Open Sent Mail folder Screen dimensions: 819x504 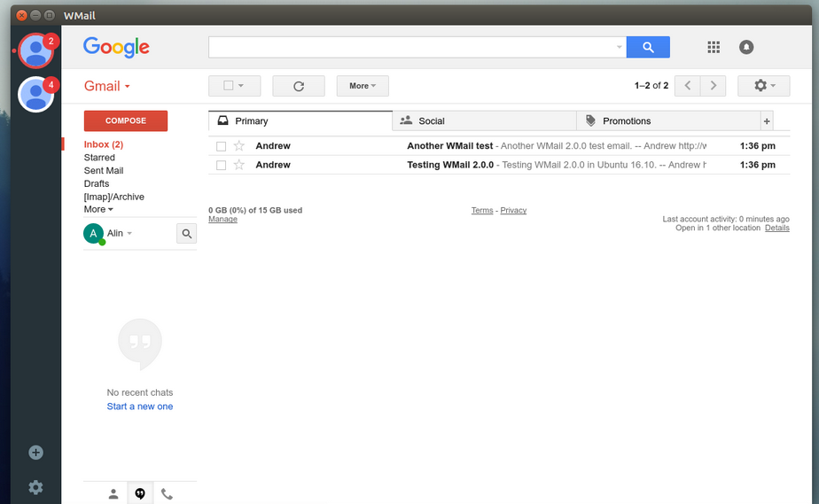[x=104, y=171]
